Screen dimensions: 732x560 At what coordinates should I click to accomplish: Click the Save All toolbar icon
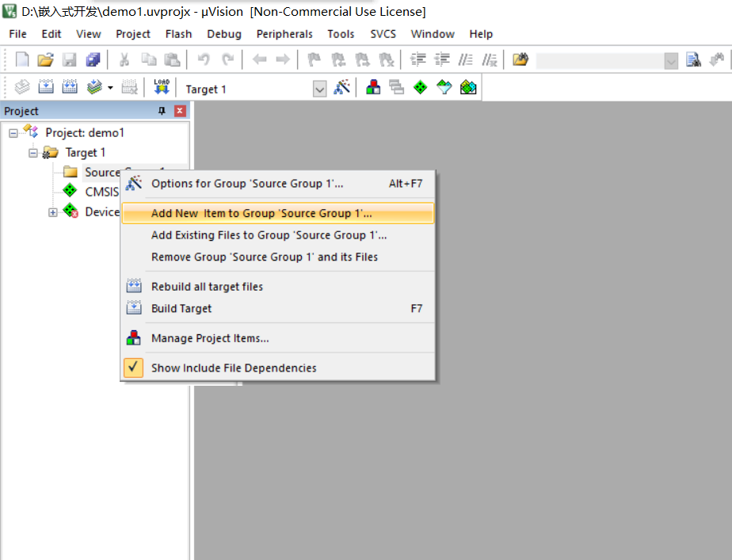tap(93, 59)
